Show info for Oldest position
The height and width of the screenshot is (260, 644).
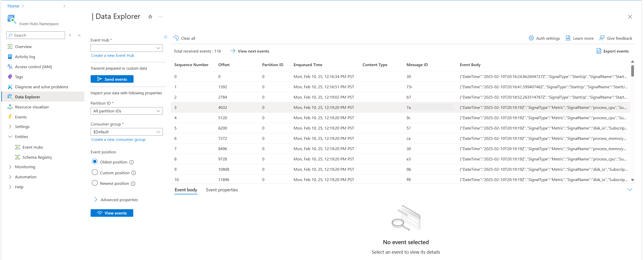pyautogui.click(x=132, y=162)
